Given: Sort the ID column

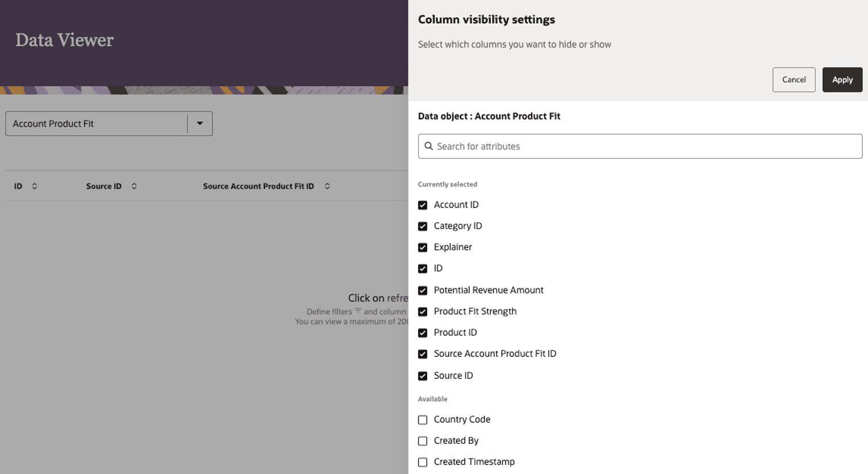Looking at the screenshot, I should (34, 186).
